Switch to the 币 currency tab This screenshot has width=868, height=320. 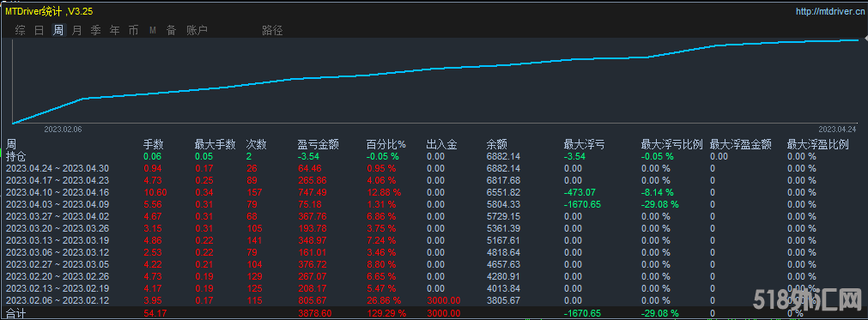[x=133, y=30]
